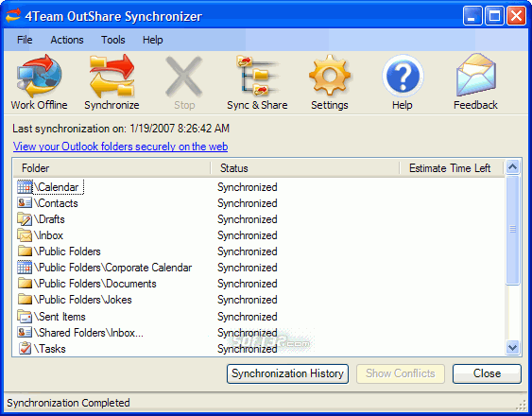The width and height of the screenshot is (532, 416).
Task: Click the Public Folders\Documents folder icon
Action: (25, 284)
